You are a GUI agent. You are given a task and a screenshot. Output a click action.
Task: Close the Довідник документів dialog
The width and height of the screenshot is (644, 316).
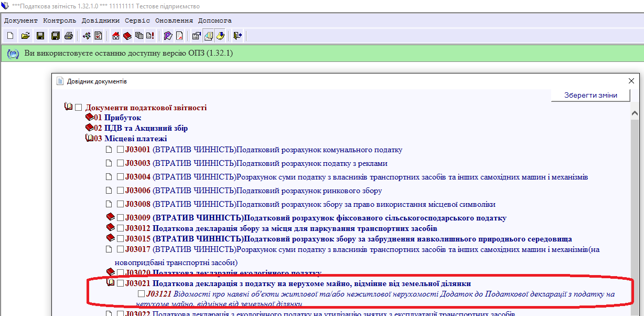631,81
